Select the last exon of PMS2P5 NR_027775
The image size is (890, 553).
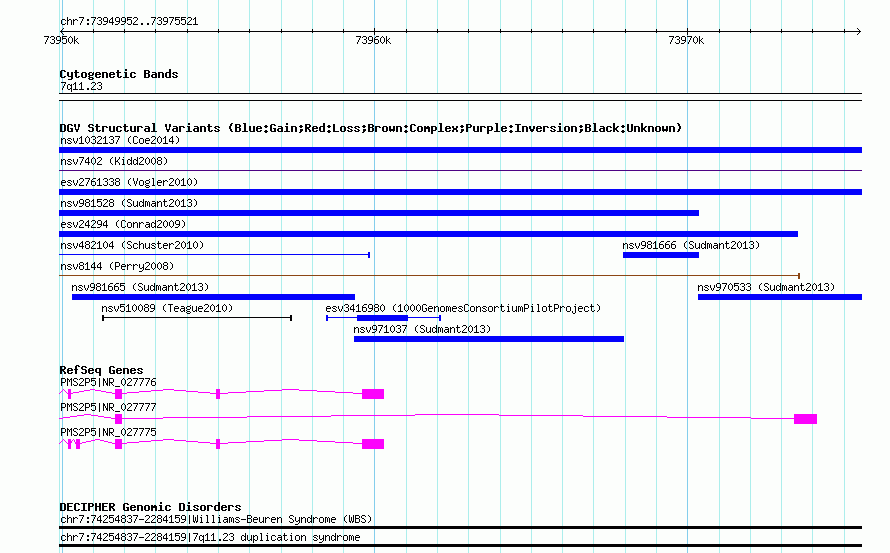coord(373,444)
